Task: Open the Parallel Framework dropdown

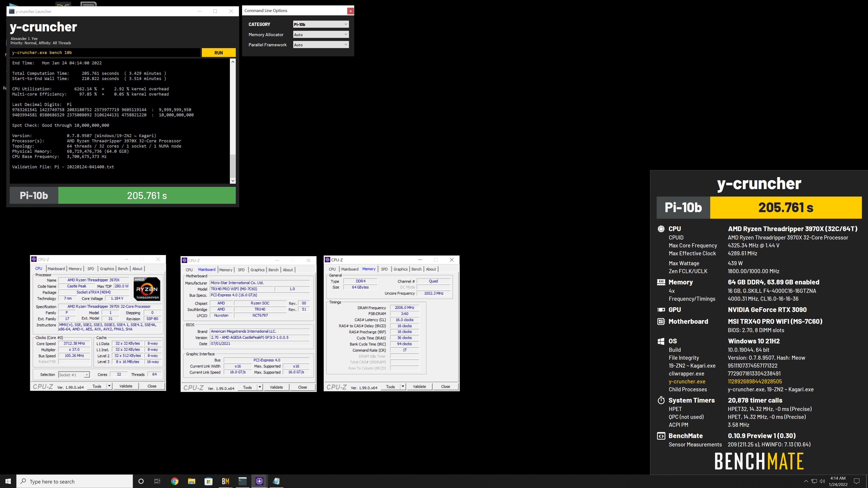Action: click(321, 45)
